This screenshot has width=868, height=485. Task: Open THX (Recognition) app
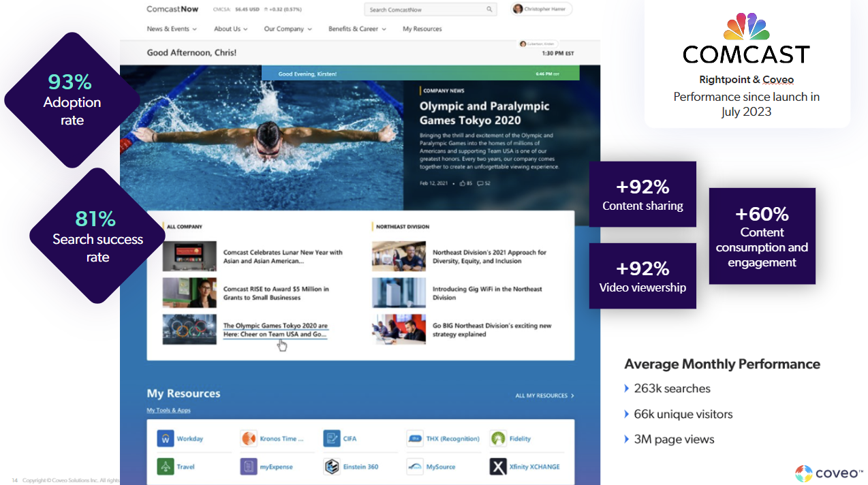click(414, 438)
